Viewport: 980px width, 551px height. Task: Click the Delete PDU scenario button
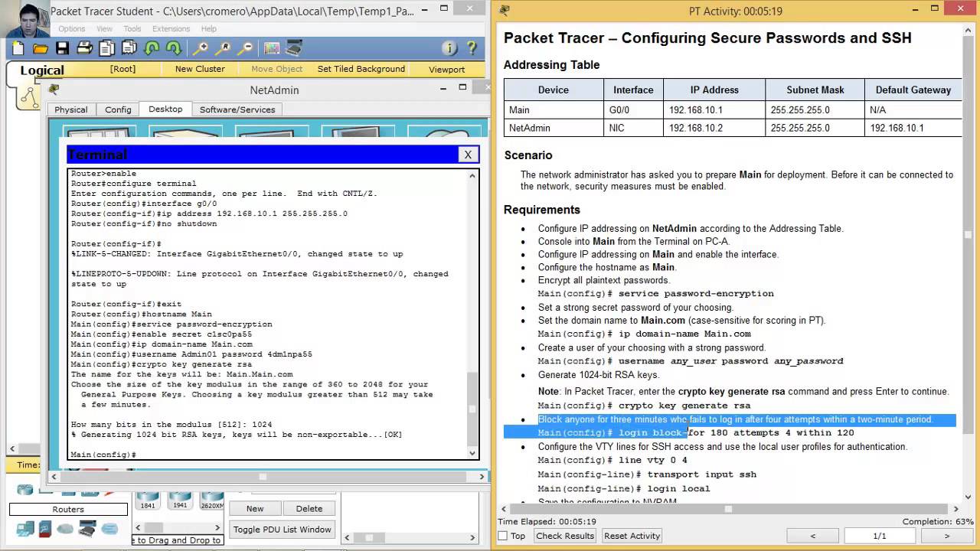(x=309, y=508)
